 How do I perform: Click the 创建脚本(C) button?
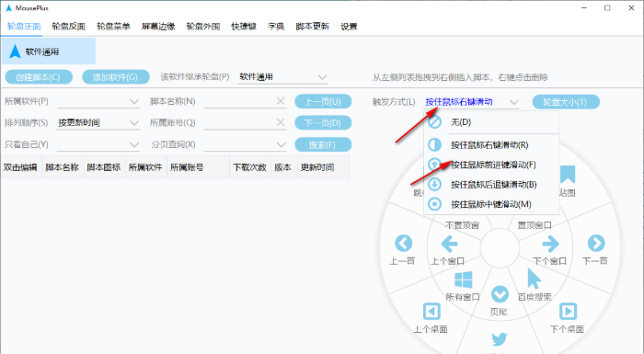coord(39,77)
